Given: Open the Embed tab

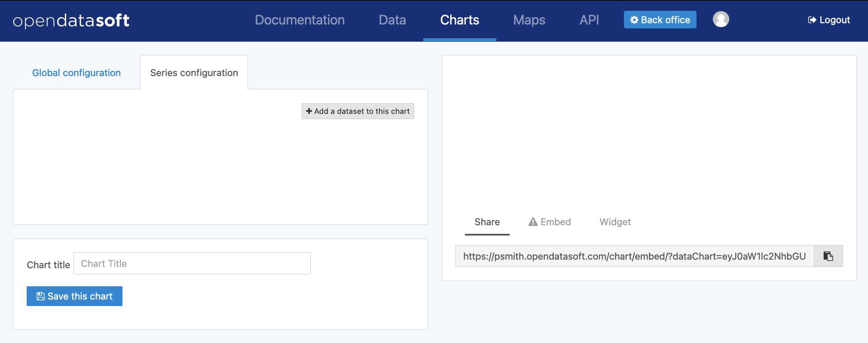Looking at the screenshot, I should point(555,222).
